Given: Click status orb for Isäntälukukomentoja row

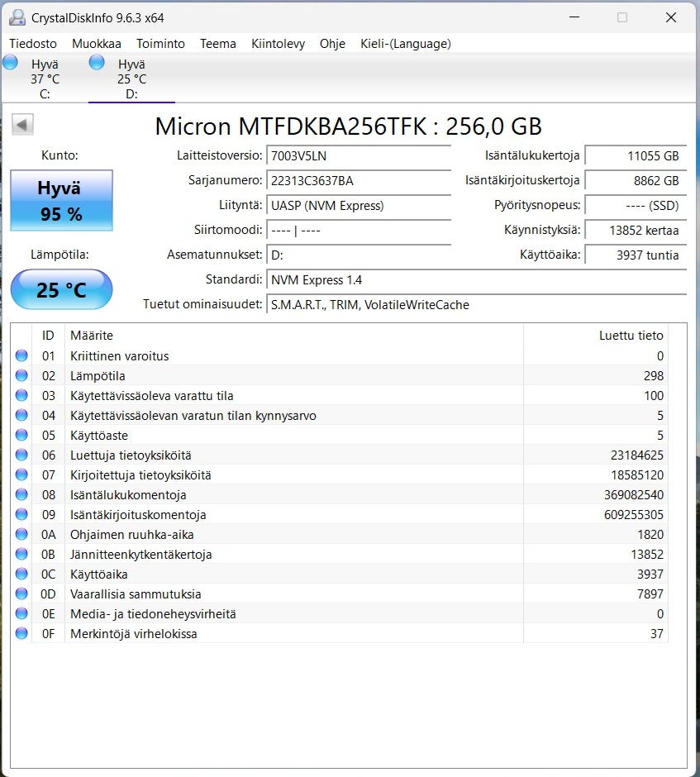Looking at the screenshot, I should 21,494.
